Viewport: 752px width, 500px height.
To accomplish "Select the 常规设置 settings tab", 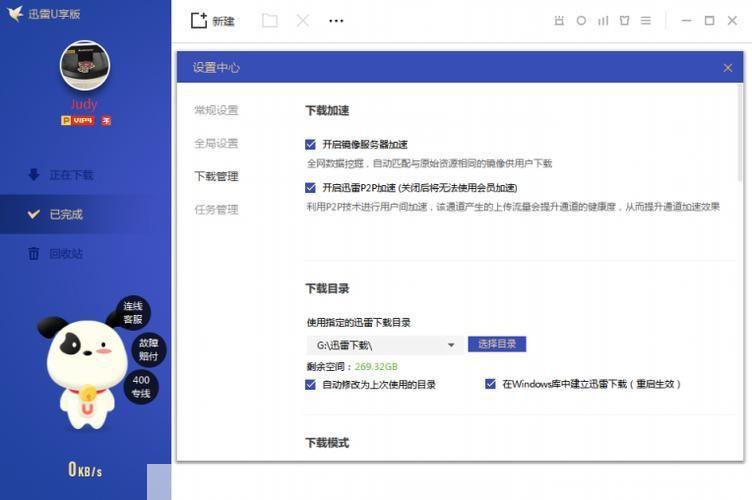I will click(216, 110).
